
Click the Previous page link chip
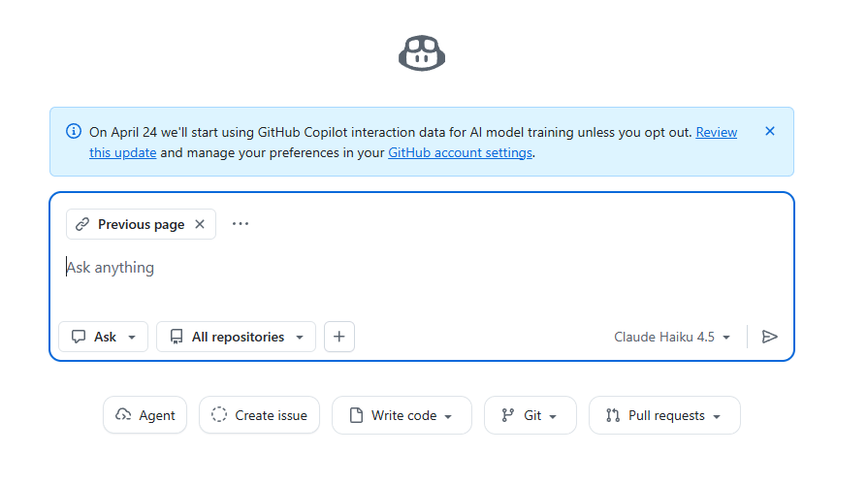click(140, 224)
